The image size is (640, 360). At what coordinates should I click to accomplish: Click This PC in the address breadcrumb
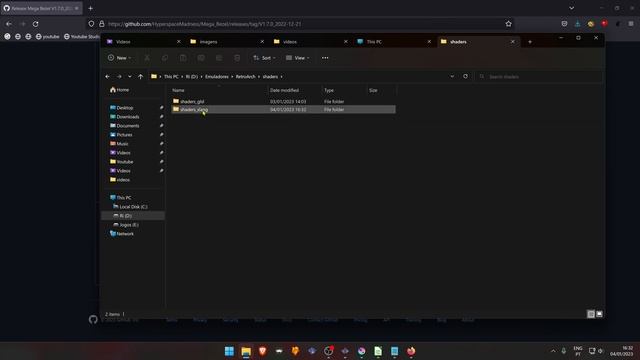171,77
